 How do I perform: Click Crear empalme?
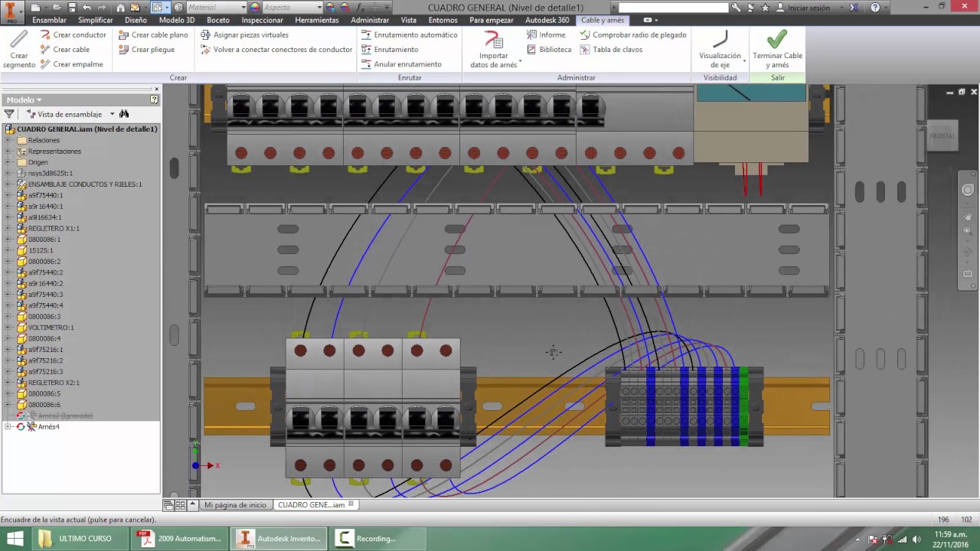[71, 64]
